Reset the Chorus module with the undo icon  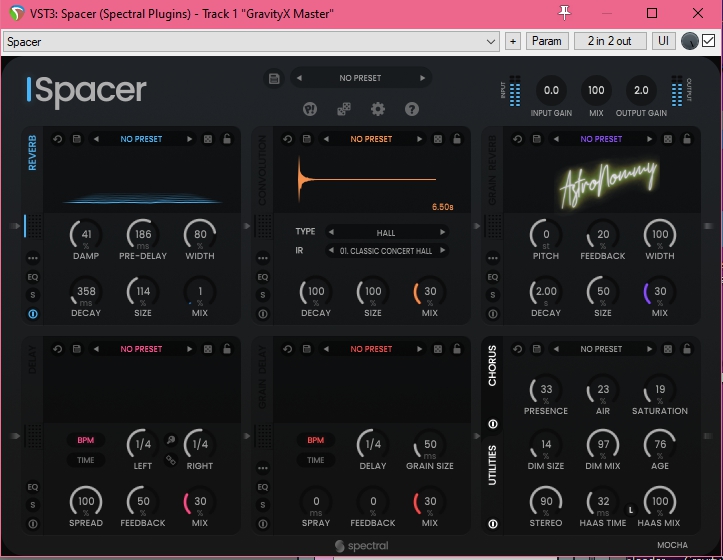(x=517, y=349)
